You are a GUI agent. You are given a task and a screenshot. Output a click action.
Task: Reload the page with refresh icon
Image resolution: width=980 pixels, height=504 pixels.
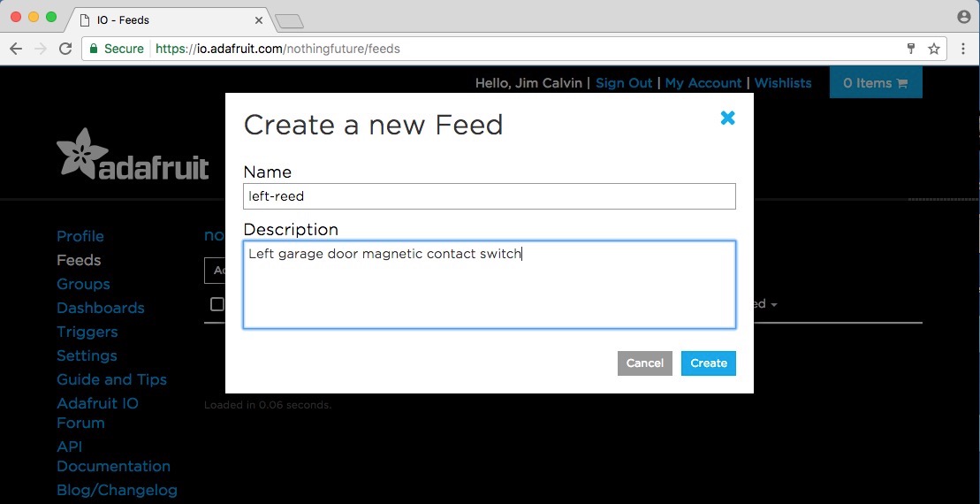(x=65, y=49)
